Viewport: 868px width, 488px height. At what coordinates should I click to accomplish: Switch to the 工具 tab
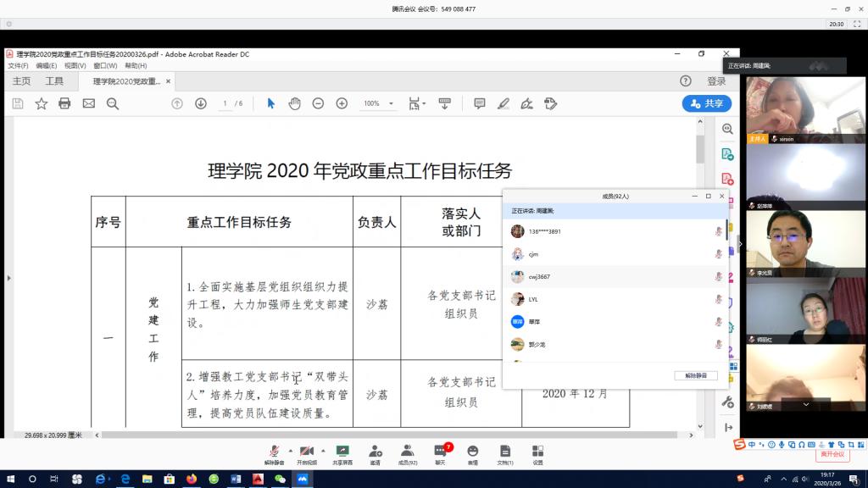point(54,81)
